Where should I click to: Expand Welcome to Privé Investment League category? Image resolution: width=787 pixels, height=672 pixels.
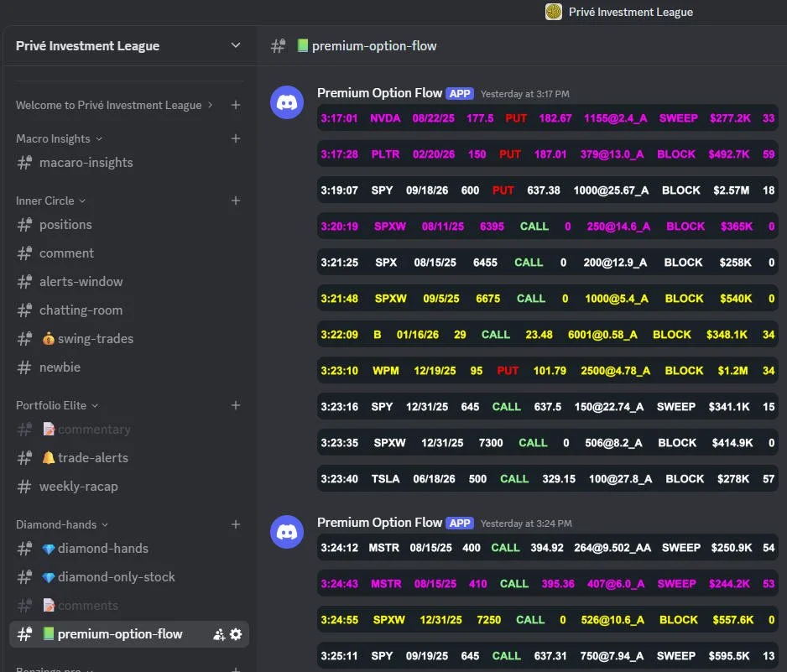[x=114, y=105]
